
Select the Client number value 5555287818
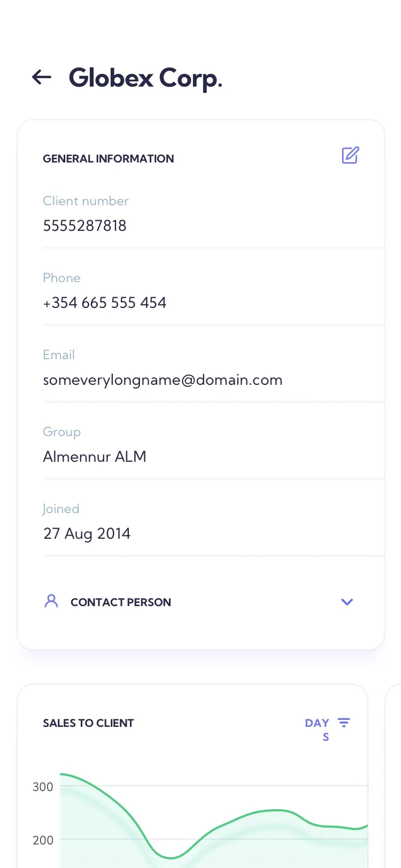(x=84, y=226)
